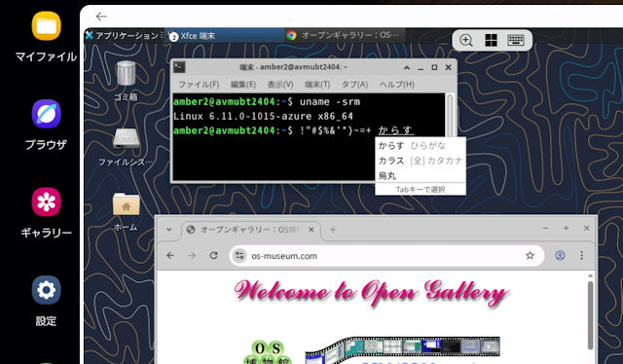Click the four-squares grid icon in floating toolbar
The width and height of the screenshot is (623, 364).
[491, 40]
